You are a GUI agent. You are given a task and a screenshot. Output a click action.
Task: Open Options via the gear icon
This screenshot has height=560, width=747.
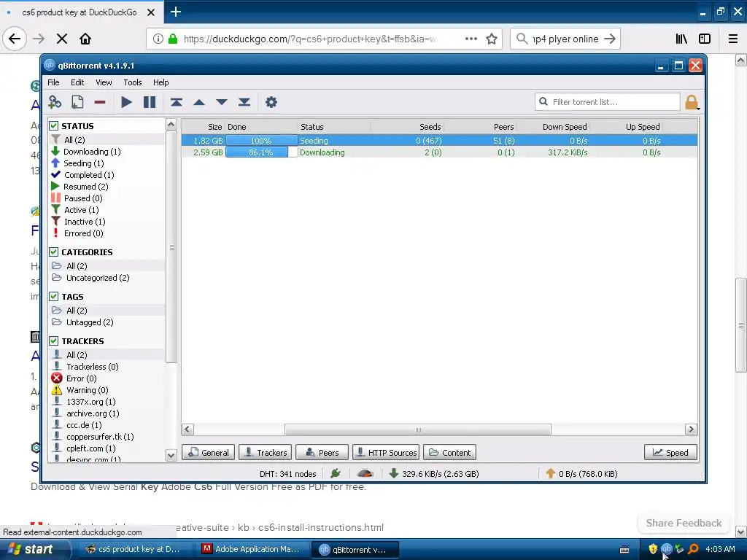pos(271,102)
